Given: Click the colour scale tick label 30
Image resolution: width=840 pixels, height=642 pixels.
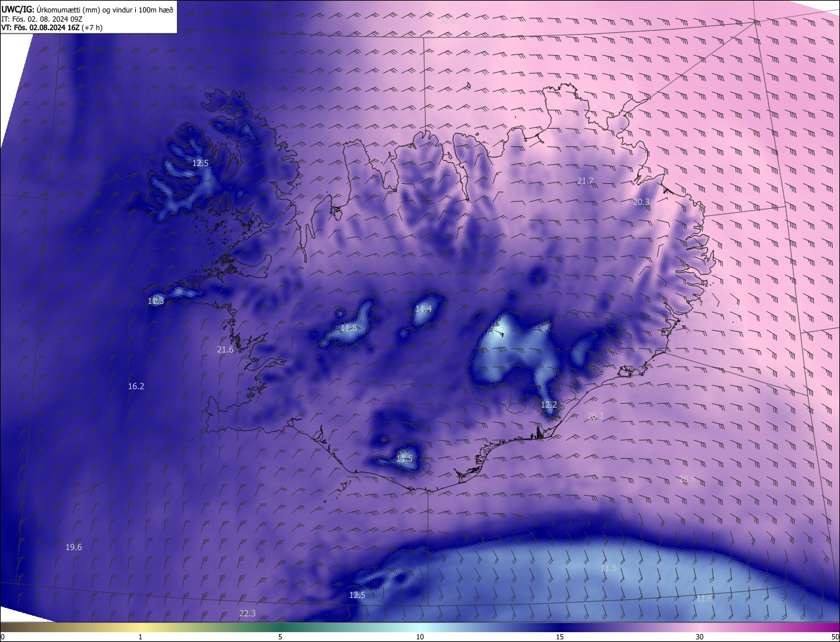Looking at the screenshot, I should (x=700, y=637).
